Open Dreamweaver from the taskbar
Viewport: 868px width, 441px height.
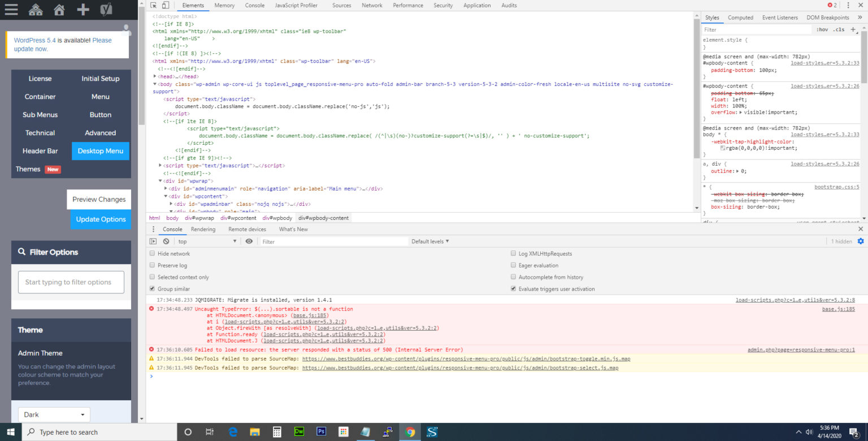tap(300, 432)
